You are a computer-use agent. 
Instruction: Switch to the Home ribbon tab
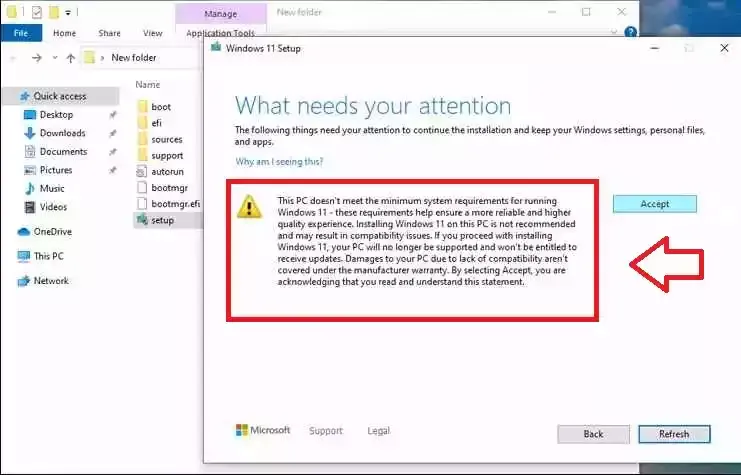pyautogui.click(x=64, y=33)
